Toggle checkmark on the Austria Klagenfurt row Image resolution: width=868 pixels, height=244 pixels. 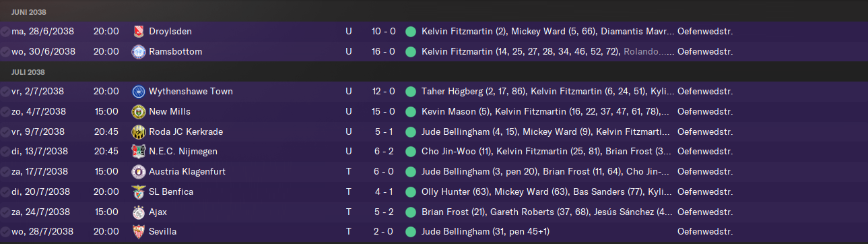[5, 172]
